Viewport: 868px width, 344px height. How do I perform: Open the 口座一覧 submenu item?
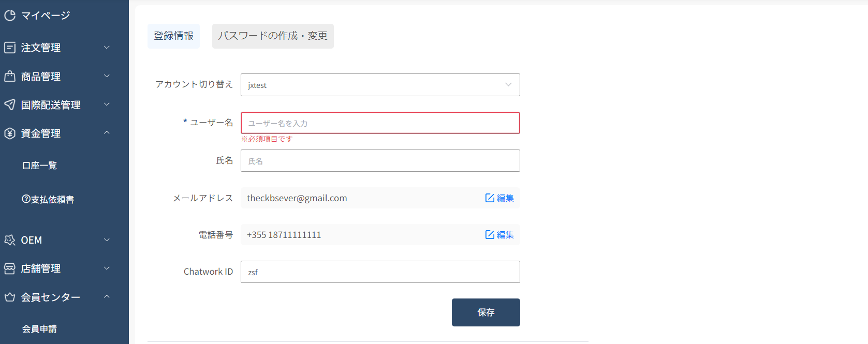coord(39,166)
